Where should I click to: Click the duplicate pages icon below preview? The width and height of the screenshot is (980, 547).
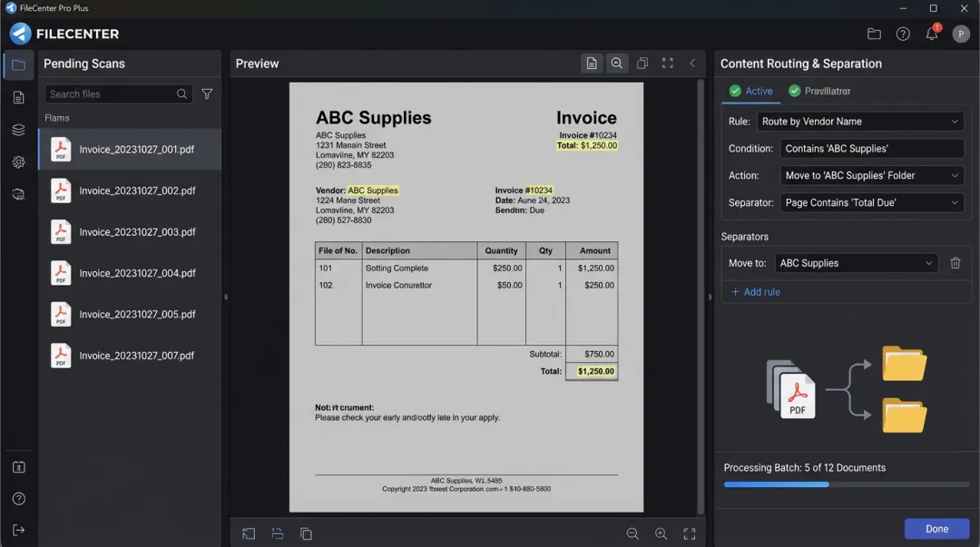coord(306,534)
